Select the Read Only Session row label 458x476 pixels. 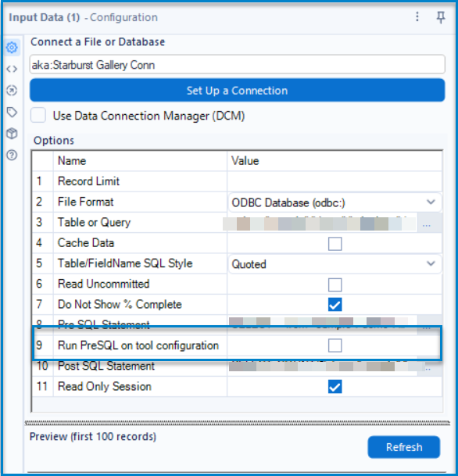(x=105, y=386)
